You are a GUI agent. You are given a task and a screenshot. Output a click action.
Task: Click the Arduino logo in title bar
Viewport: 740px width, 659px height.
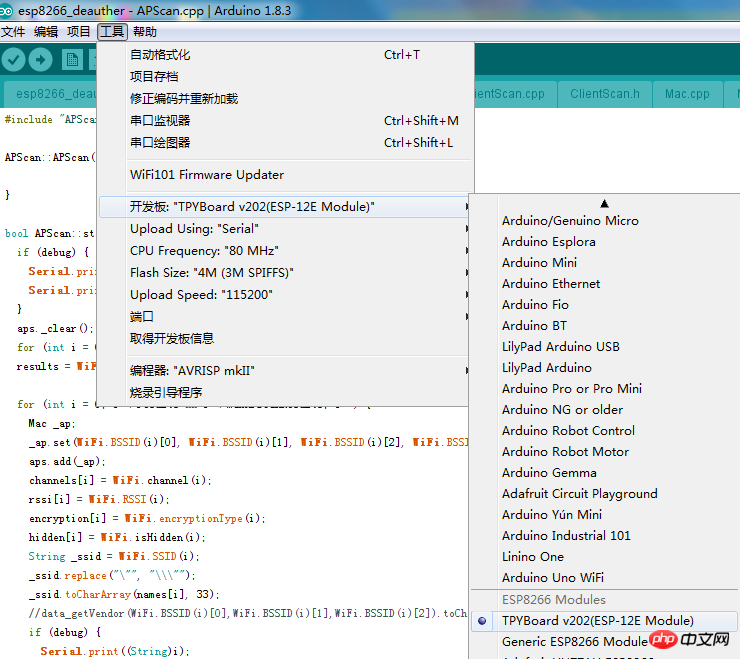tap(9, 11)
